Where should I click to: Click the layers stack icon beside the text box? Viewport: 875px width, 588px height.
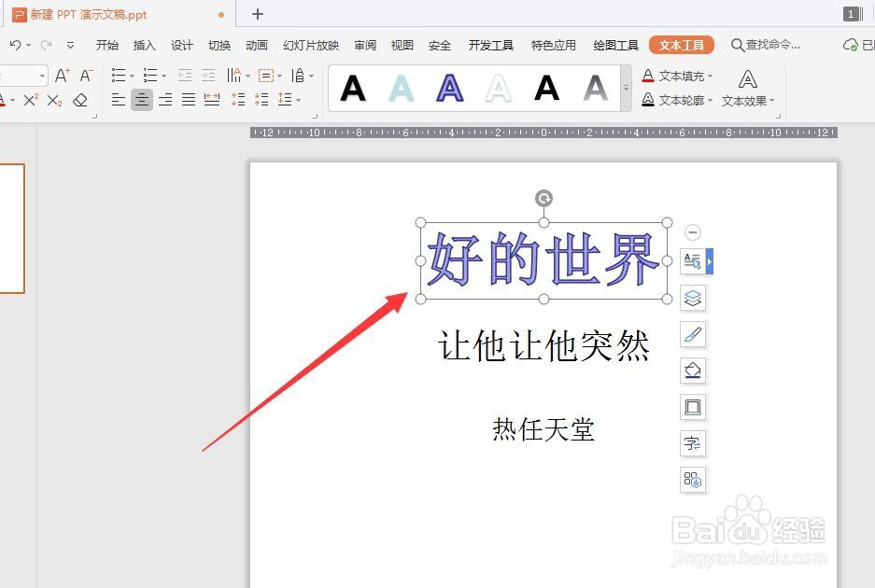pyautogui.click(x=691, y=298)
